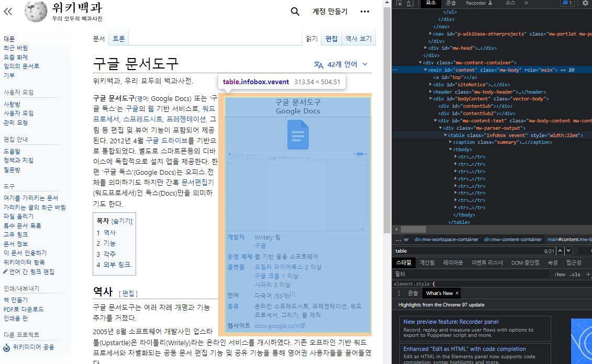Open the Wikipedia search magnifier
This screenshot has width=592, height=364.
click(x=295, y=12)
